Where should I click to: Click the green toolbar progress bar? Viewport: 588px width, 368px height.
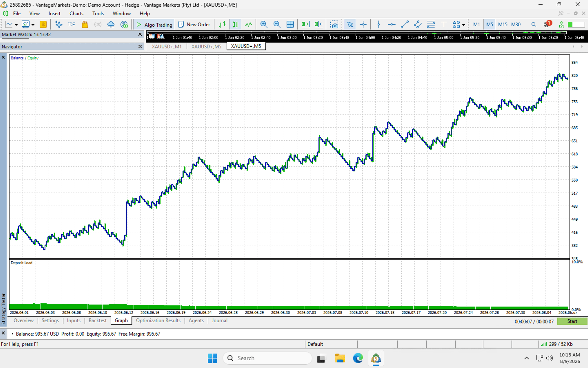tap(576, 25)
